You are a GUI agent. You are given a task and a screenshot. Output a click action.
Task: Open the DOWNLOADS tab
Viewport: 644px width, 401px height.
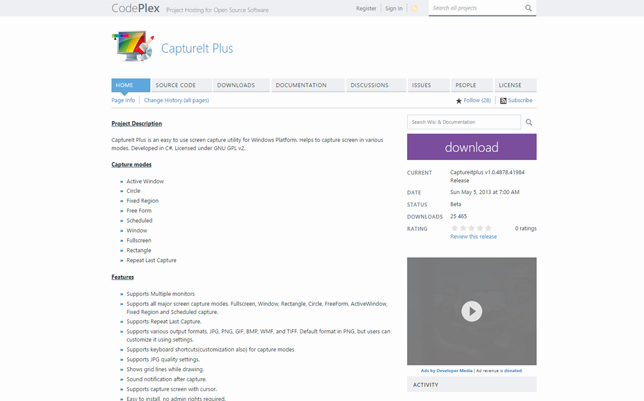click(x=241, y=85)
